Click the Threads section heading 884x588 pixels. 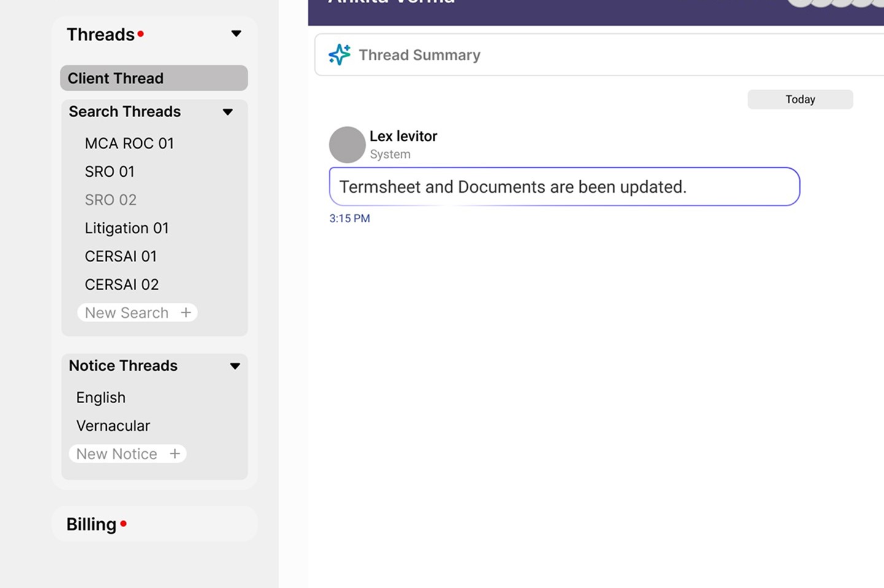[x=101, y=34]
